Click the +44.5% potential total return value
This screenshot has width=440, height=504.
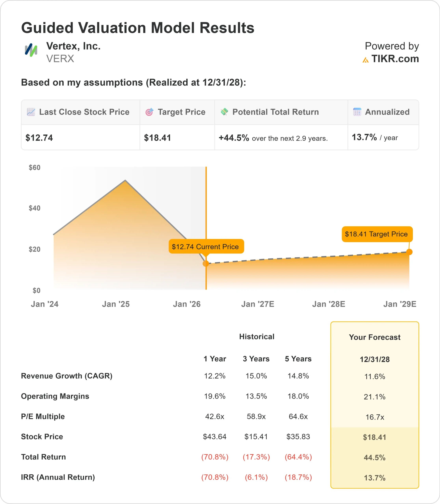point(234,138)
